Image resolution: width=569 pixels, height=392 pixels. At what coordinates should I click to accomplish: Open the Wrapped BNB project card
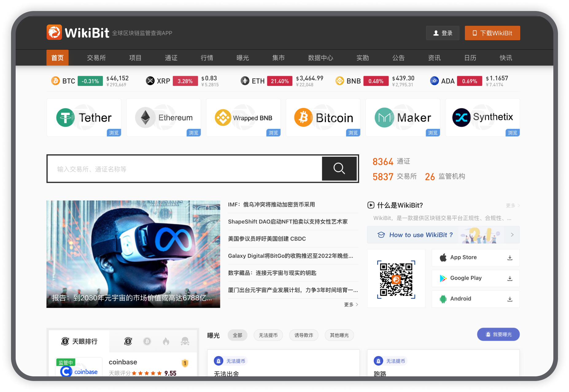pyautogui.click(x=243, y=117)
